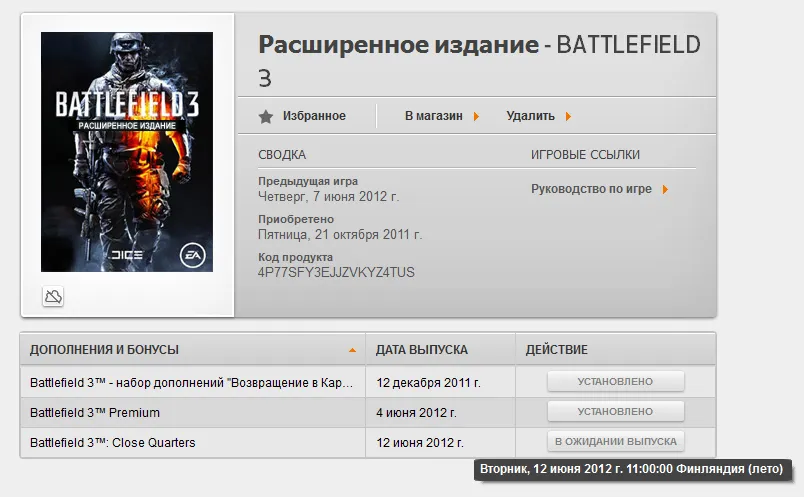Select the Battlefield 3™ Premium row name
Image resolution: width=804 pixels, height=497 pixels.
pos(95,412)
